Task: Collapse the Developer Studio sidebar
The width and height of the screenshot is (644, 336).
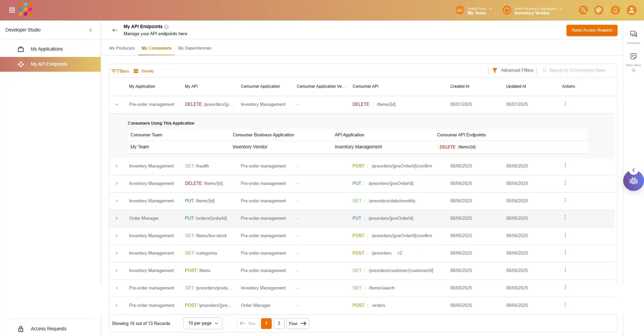Action: click(91, 30)
